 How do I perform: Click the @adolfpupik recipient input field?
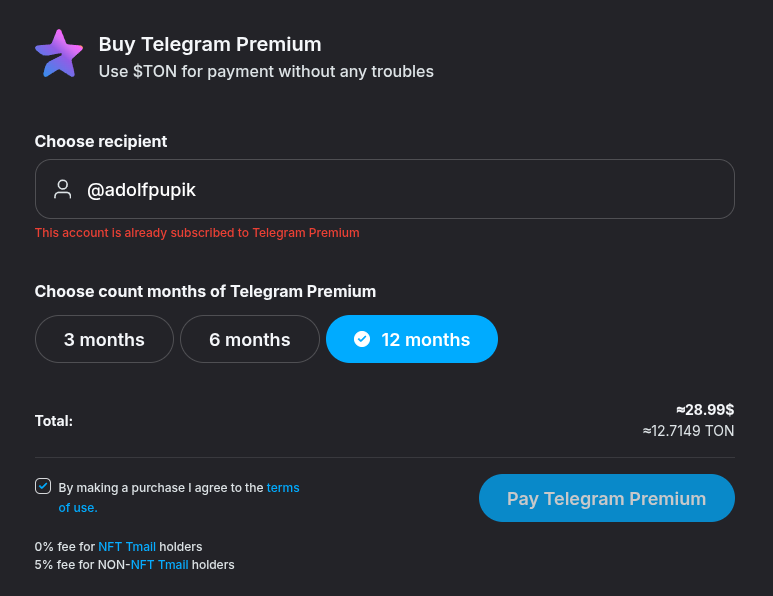coord(400,189)
